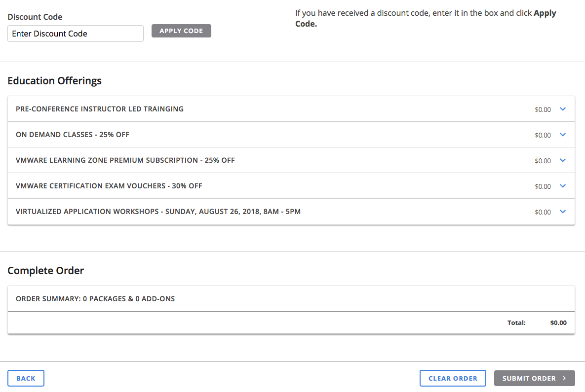585x392 pixels.
Task: Open VMware Certification Exam Vouchers row title
Action: [x=109, y=186]
